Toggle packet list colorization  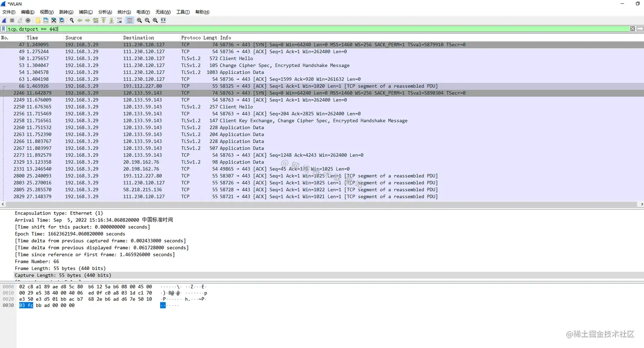pyautogui.click(x=129, y=20)
